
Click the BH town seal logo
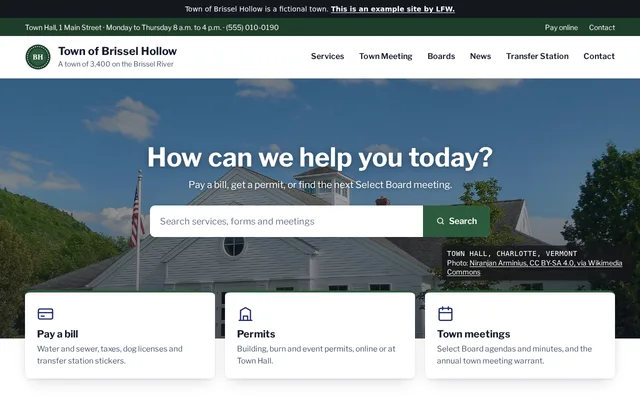[x=38, y=57]
